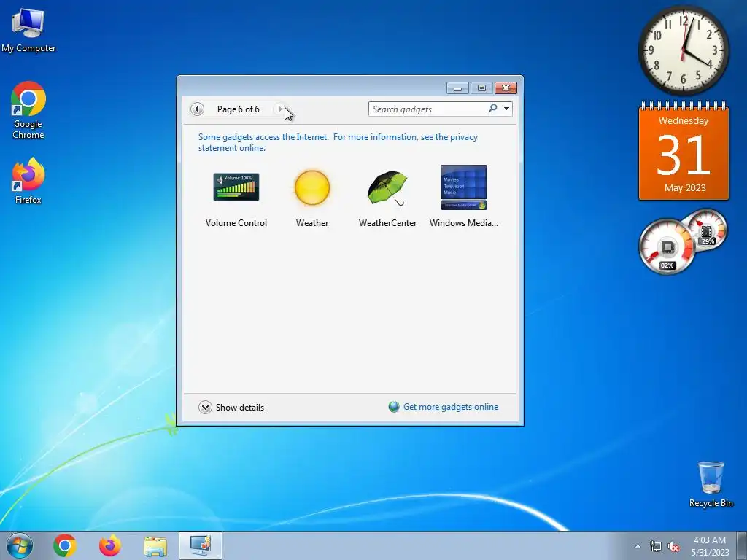The image size is (747, 560).
Task: Click the Windows Media... label
Action: tap(463, 223)
